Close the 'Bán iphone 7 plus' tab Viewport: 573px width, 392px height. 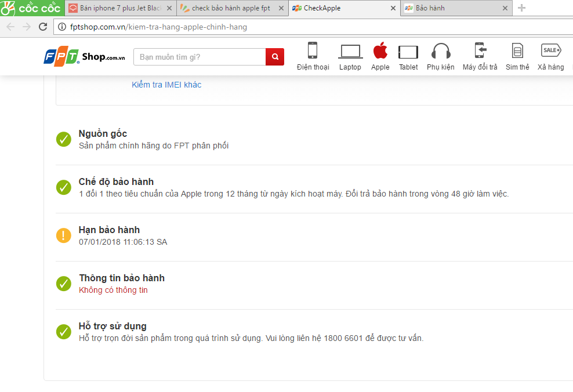tap(169, 8)
